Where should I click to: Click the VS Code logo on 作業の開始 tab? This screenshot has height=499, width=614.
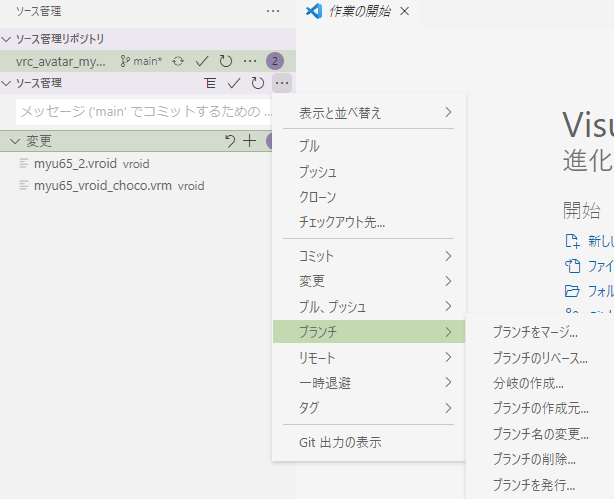314,11
